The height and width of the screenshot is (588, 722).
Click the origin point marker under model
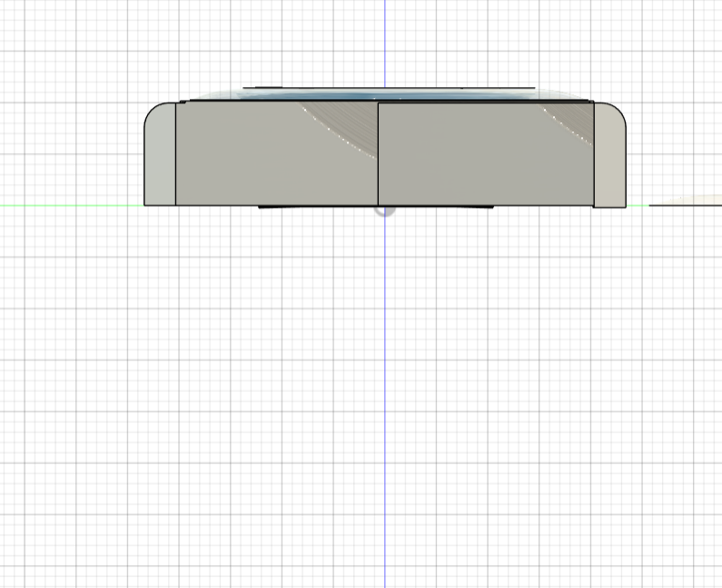pyautogui.click(x=384, y=211)
